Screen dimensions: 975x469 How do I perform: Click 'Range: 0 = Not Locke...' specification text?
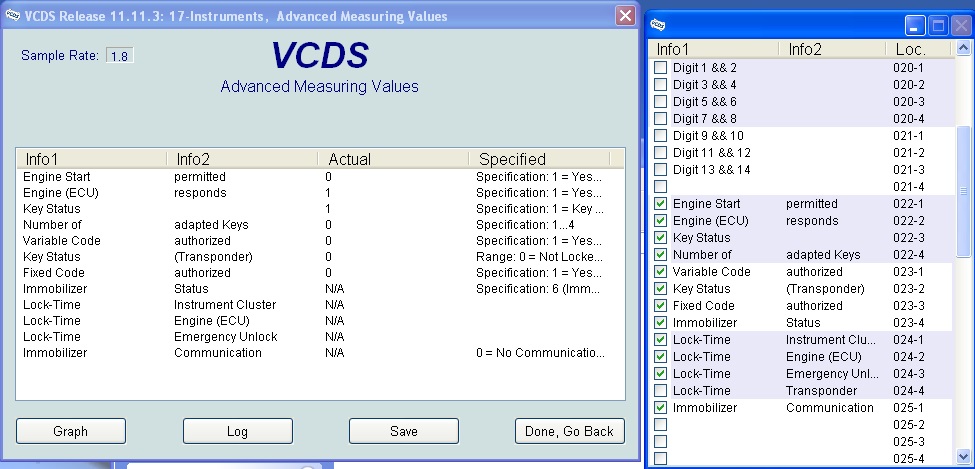point(539,257)
